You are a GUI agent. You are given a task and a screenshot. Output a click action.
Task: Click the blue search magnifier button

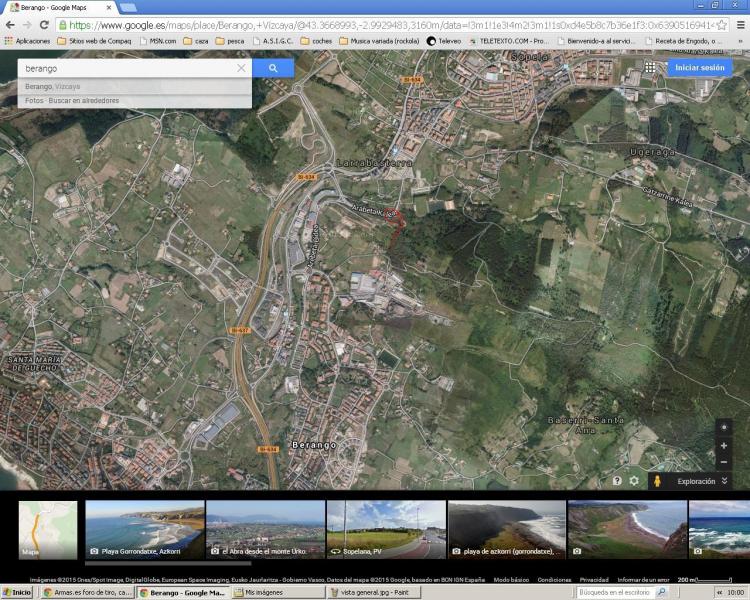pos(272,68)
